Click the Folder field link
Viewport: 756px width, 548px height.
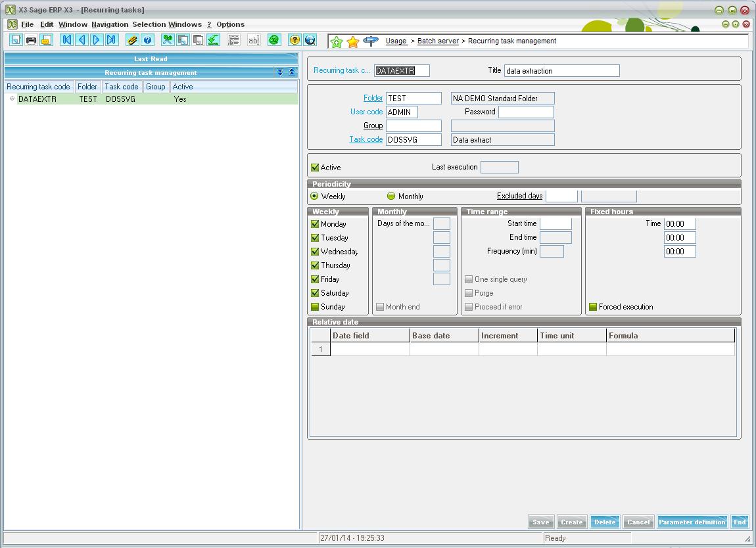click(373, 98)
